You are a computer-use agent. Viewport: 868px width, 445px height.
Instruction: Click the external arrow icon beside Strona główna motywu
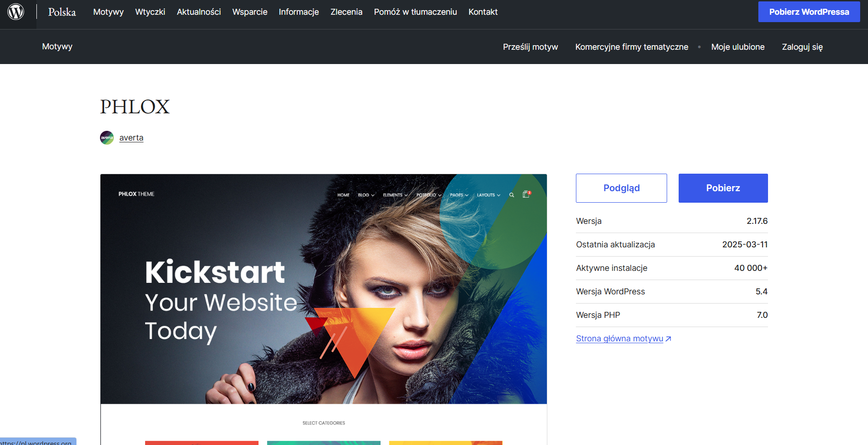(669, 339)
